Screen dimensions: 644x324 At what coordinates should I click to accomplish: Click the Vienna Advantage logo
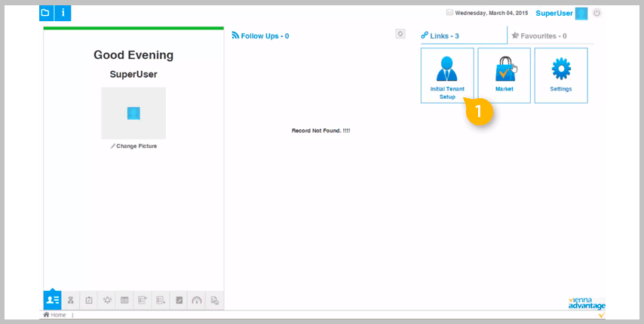coord(587,304)
